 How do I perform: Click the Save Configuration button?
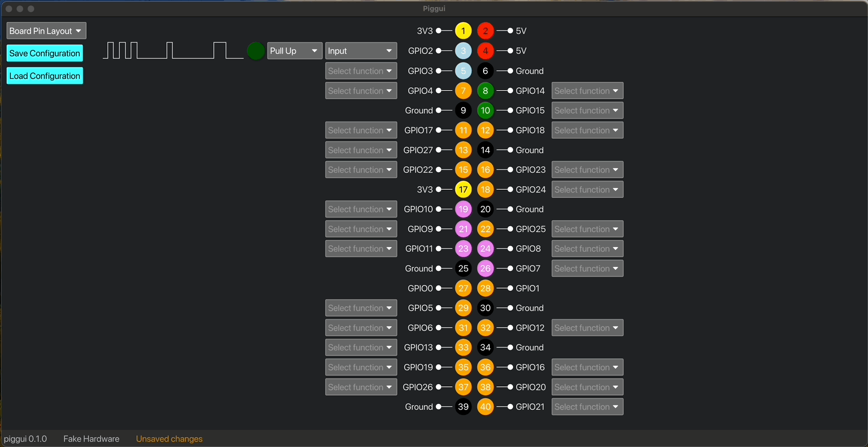pos(45,54)
